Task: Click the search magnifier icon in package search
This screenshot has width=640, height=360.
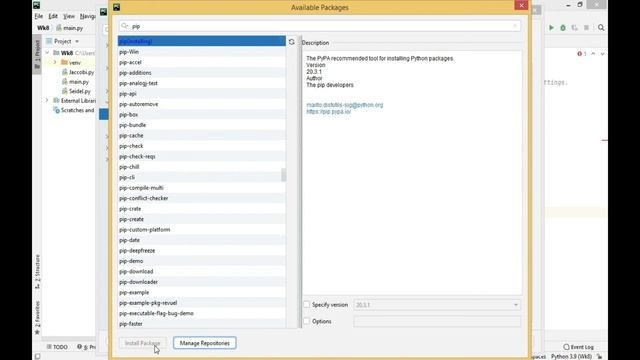Action: (124, 26)
